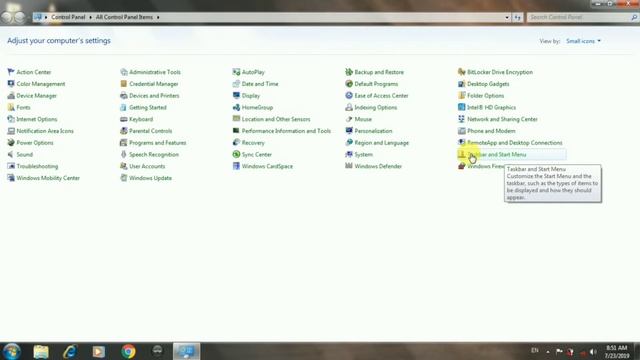Image resolution: width=640 pixels, height=360 pixels.
Task: Open the Speech Recognition microphone icon
Action: point(124,154)
